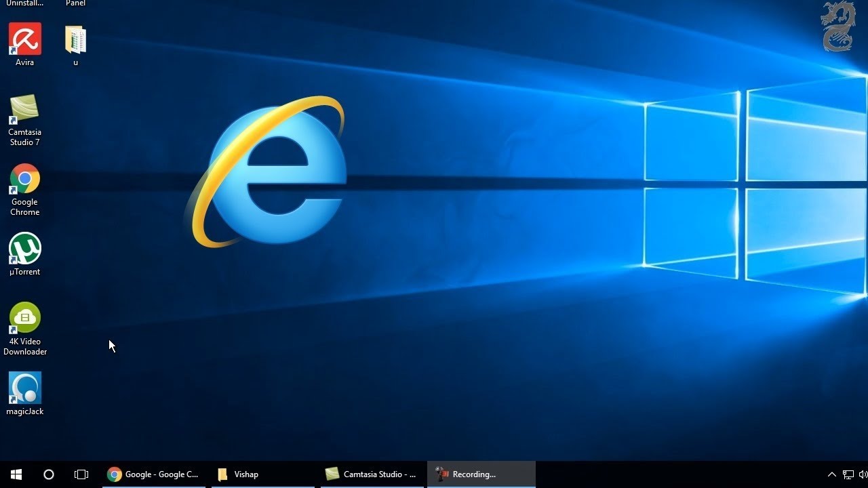Open the Start menu
This screenshot has width=868, height=488.
[15, 474]
